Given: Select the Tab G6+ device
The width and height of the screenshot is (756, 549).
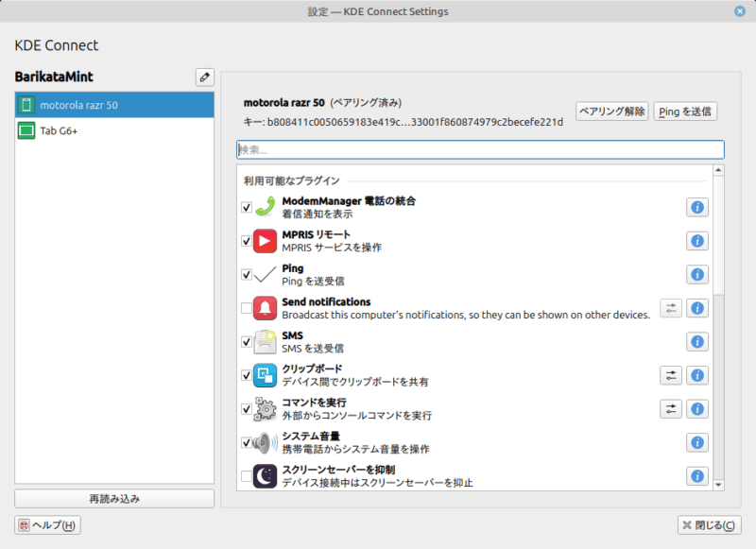Looking at the screenshot, I should coord(114,130).
